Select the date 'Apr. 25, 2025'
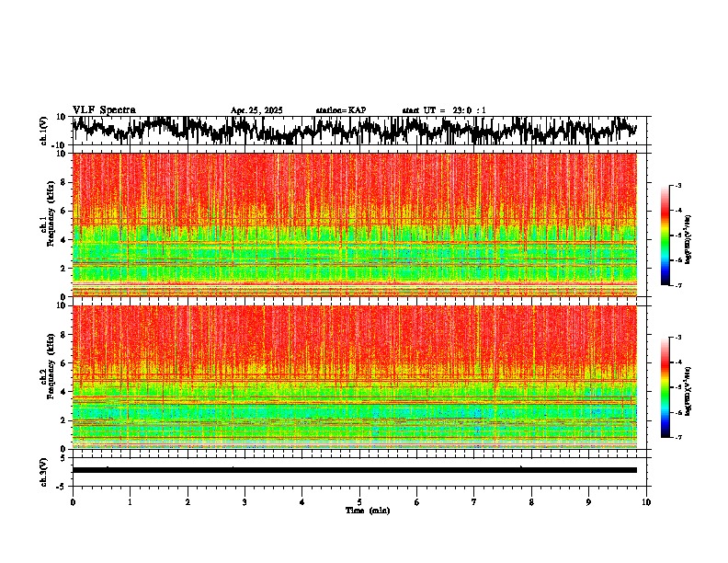 256,110
